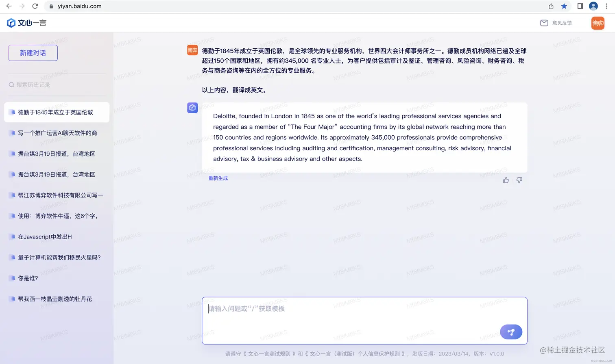Click the 意见反馈 text link
This screenshot has height=364, width=615.
click(562, 23)
